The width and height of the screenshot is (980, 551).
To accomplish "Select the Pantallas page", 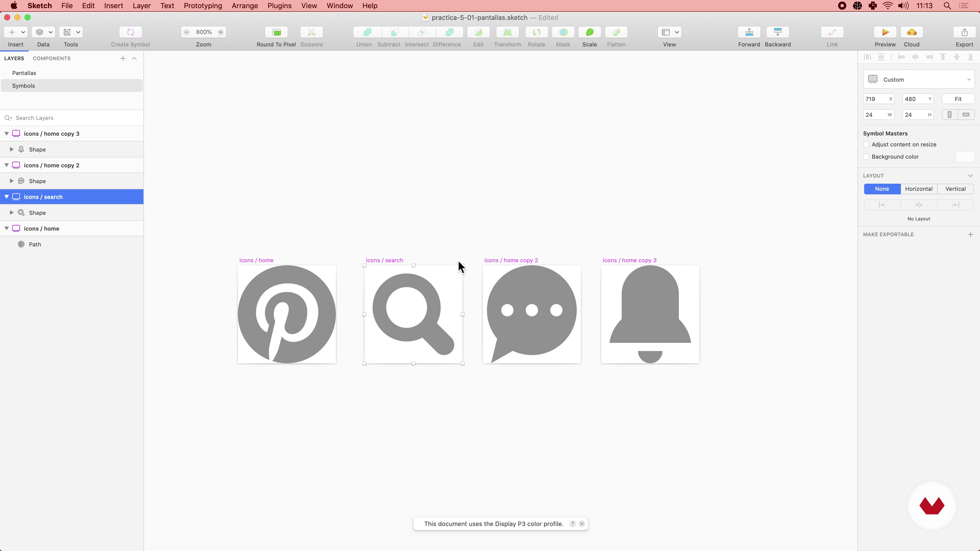I will tap(71, 73).
